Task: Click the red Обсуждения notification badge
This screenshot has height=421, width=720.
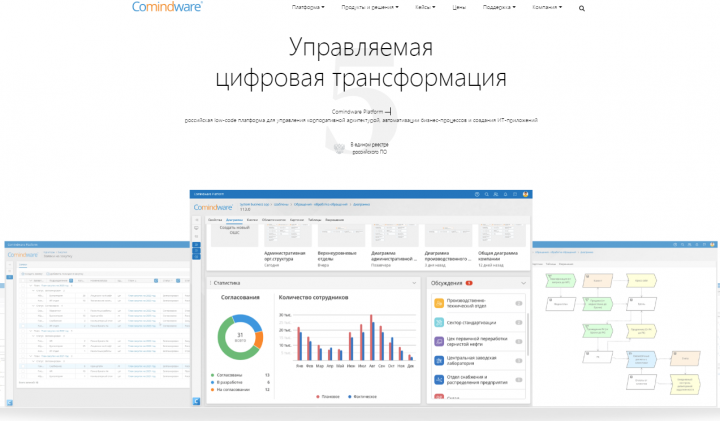Action: [469, 283]
